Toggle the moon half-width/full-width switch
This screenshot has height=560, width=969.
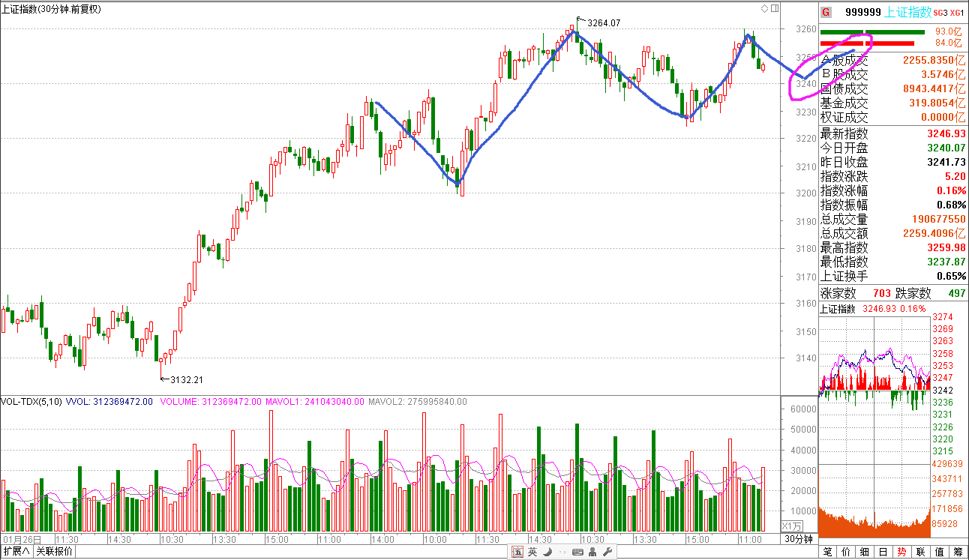pos(547,553)
